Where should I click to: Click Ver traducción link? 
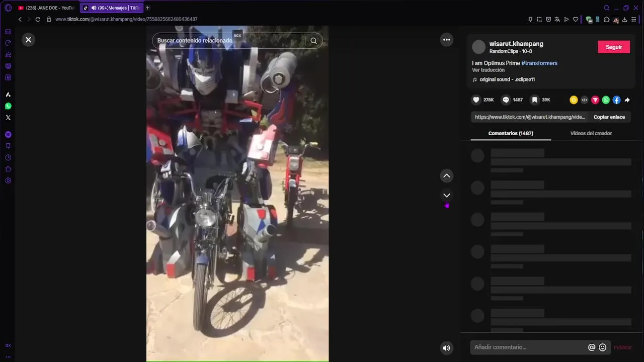pyautogui.click(x=488, y=70)
